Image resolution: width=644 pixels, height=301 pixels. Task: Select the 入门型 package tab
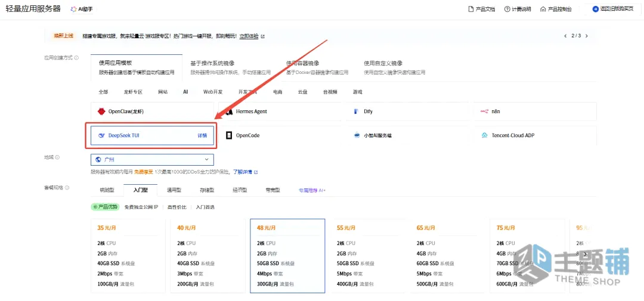pyautogui.click(x=140, y=191)
